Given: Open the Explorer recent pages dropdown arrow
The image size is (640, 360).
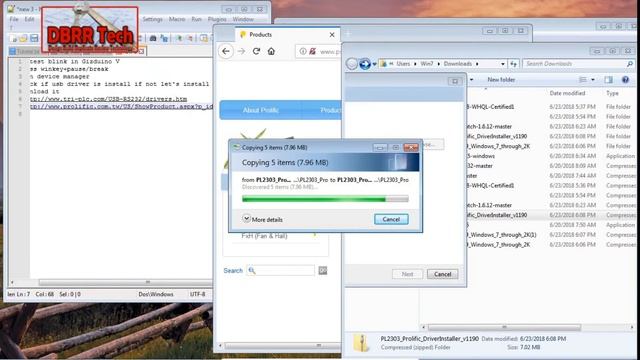Looking at the screenshot, I should click(374, 64).
